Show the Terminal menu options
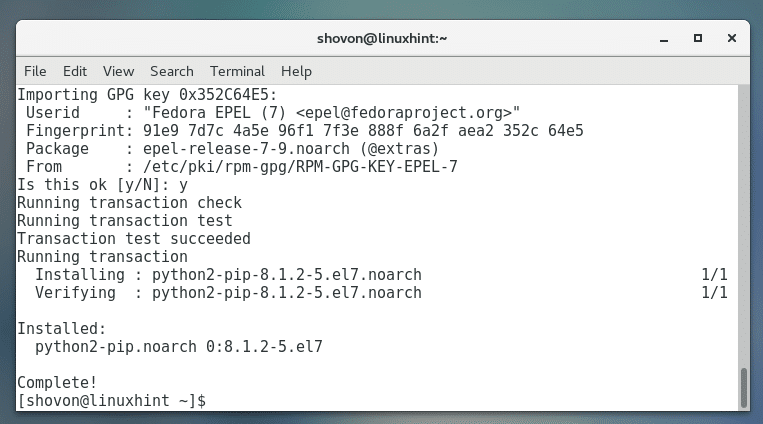The image size is (763, 424). click(x=237, y=71)
